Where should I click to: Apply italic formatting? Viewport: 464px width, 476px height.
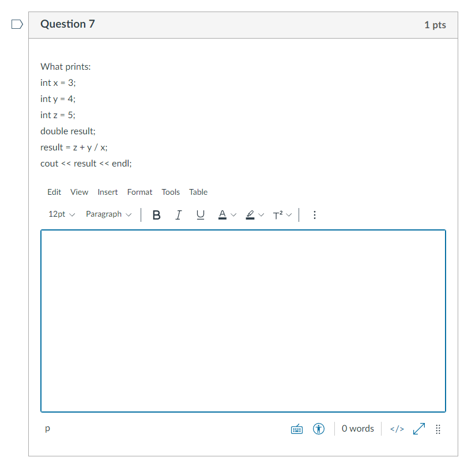pos(179,214)
